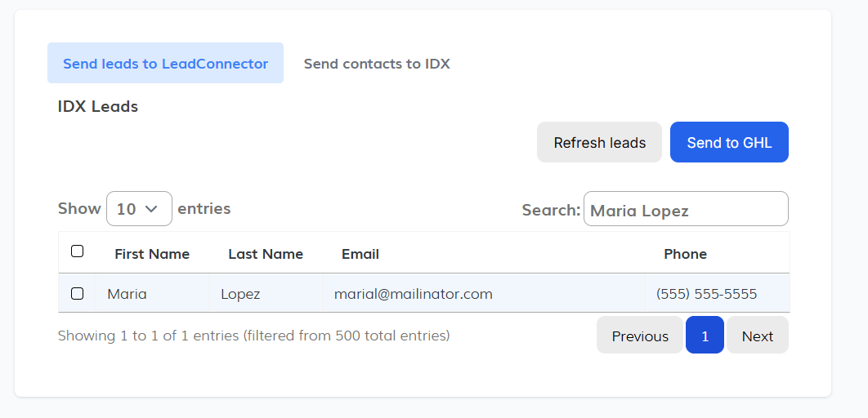Click the Send to GHL button
Image resolution: width=868 pixels, height=418 pixels.
click(x=729, y=143)
